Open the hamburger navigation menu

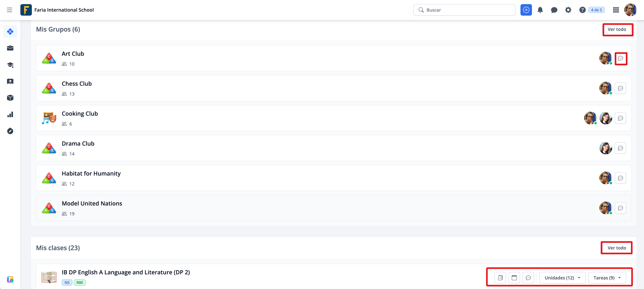(10, 10)
